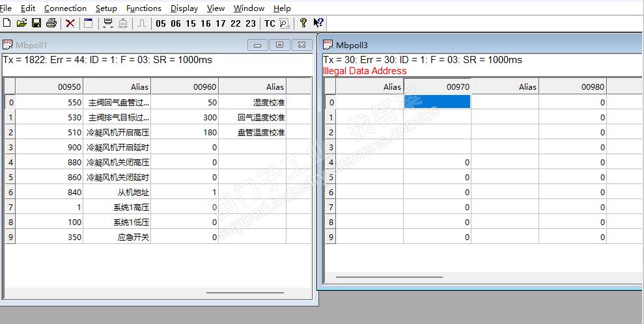Select the cell with value 180
The height and width of the screenshot is (324, 644).
pos(185,133)
